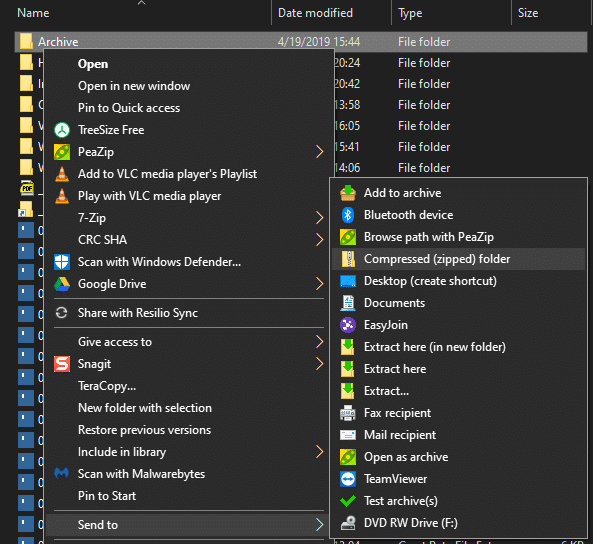Viewport: 593px width, 544px height.
Task: Click the Open as archive PeaZip icon
Action: [x=348, y=457]
